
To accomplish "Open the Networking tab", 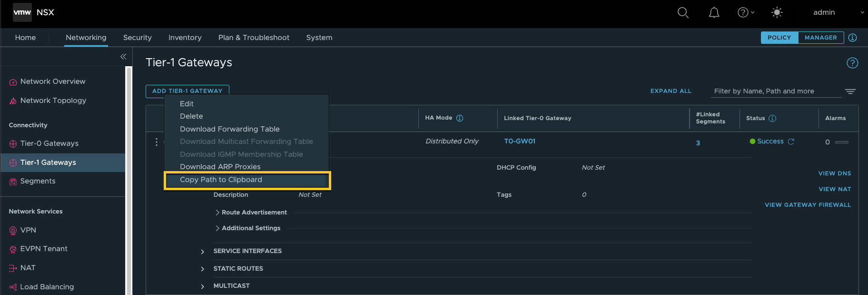I will click(86, 38).
